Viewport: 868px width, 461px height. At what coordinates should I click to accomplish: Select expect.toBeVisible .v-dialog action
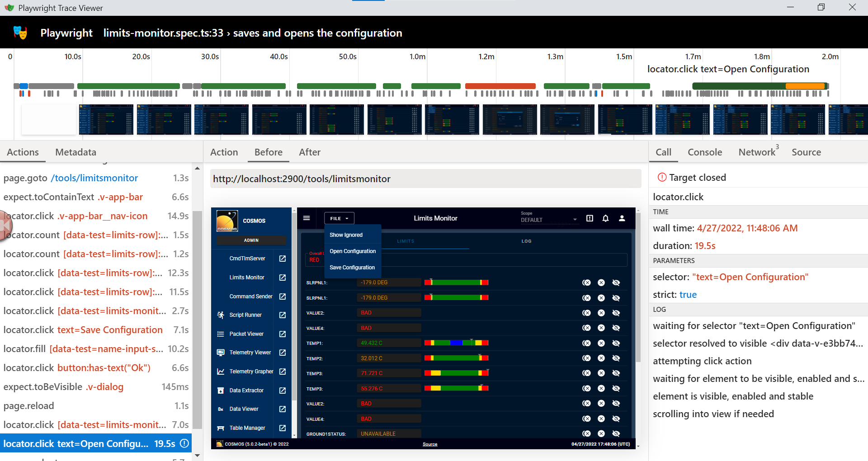coord(96,387)
